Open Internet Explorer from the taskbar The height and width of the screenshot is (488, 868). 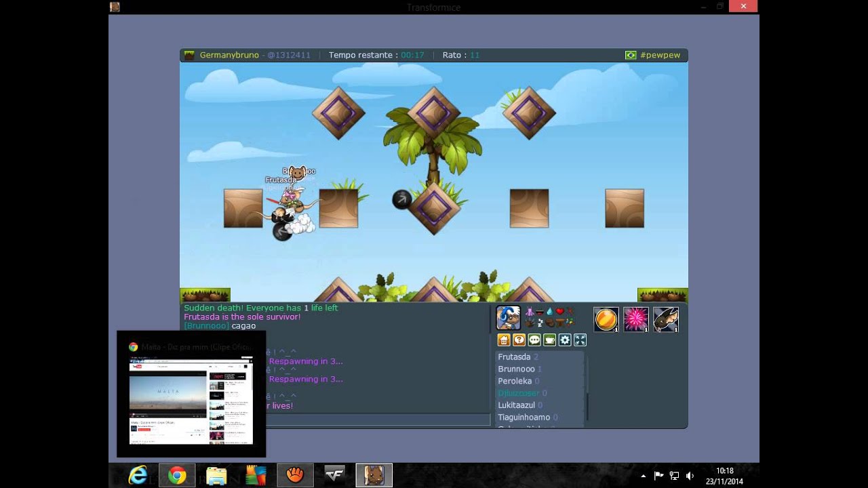[x=138, y=475]
